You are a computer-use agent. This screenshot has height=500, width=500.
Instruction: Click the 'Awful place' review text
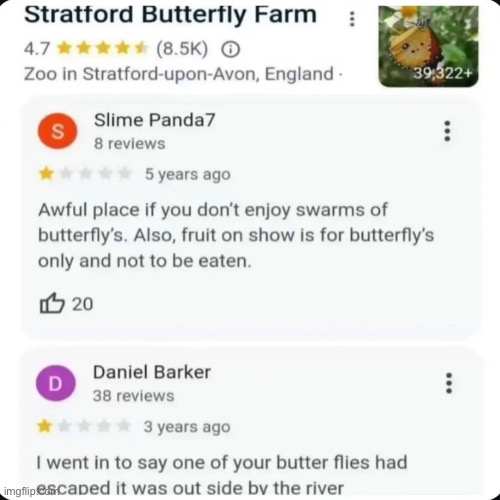click(x=236, y=236)
